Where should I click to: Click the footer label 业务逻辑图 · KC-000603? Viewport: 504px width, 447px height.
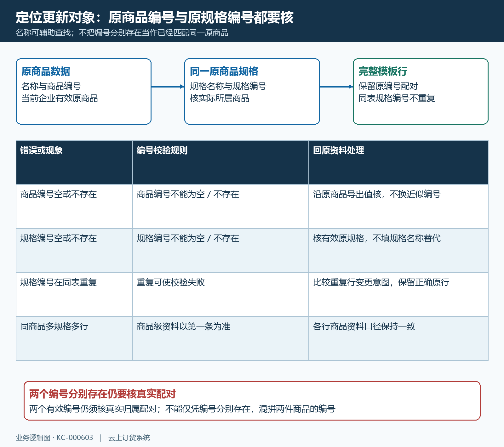[54, 438]
